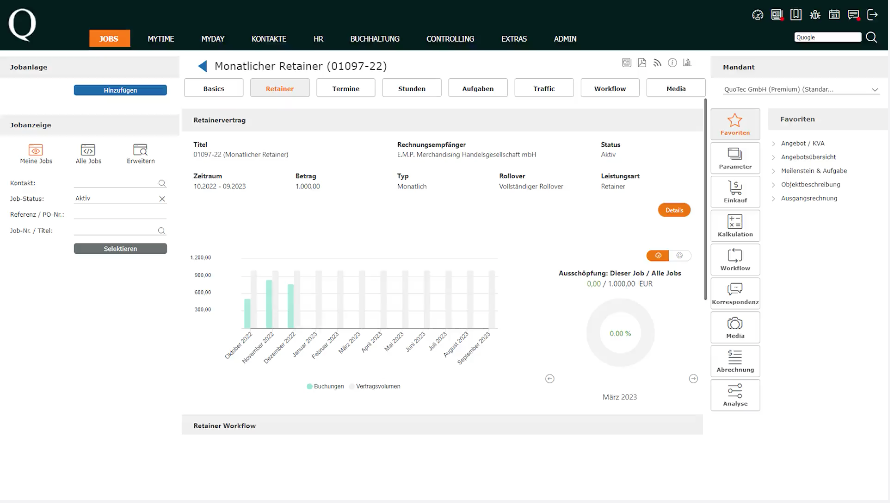This screenshot has height=503, width=890.
Task: Export job as PDF icon
Action: [x=642, y=63]
